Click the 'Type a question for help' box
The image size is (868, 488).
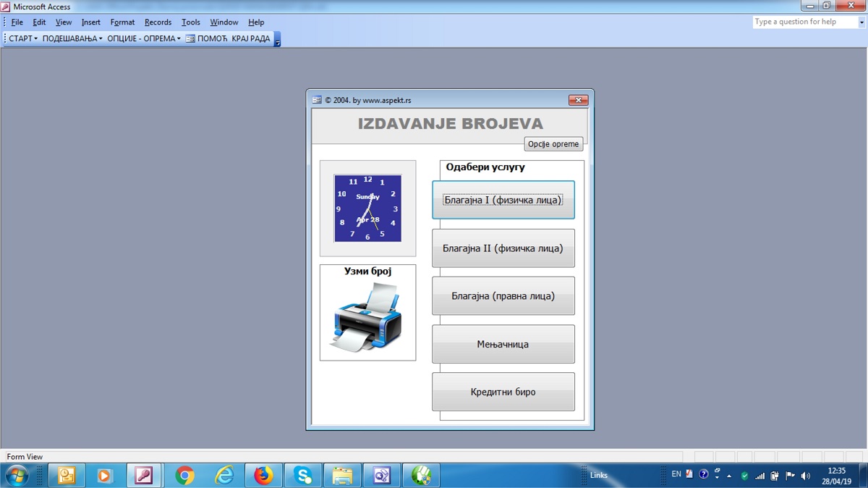click(804, 22)
